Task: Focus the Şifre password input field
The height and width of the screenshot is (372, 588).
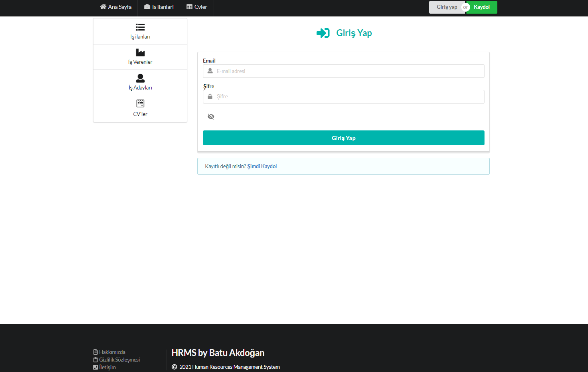Action: click(x=344, y=97)
